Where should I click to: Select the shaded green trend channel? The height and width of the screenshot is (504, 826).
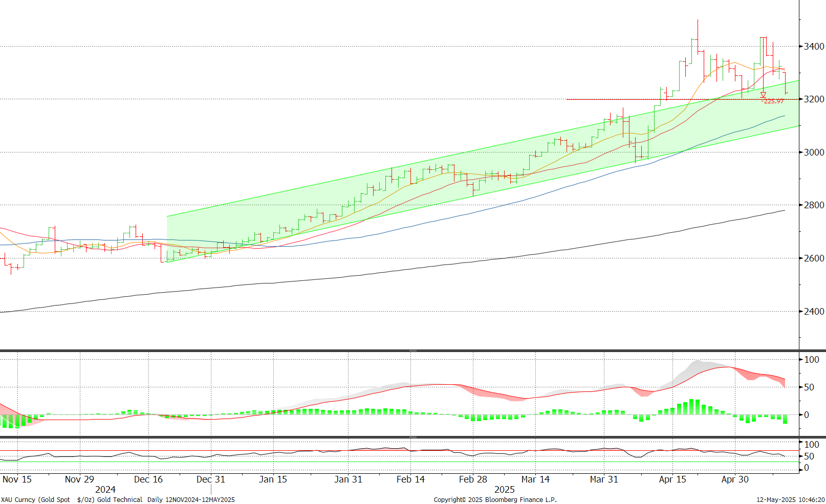pyautogui.click(x=483, y=171)
